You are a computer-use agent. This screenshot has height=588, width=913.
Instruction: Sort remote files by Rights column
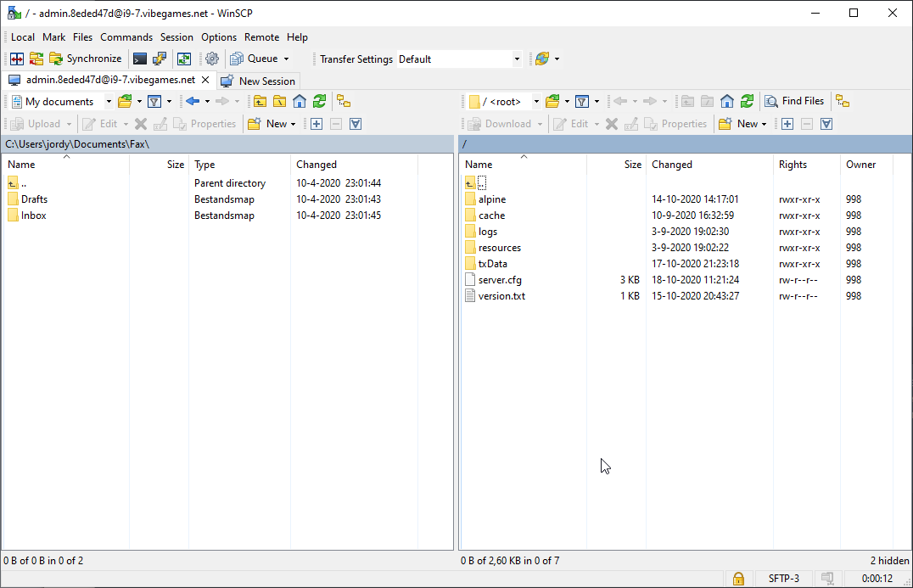[806, 165]
